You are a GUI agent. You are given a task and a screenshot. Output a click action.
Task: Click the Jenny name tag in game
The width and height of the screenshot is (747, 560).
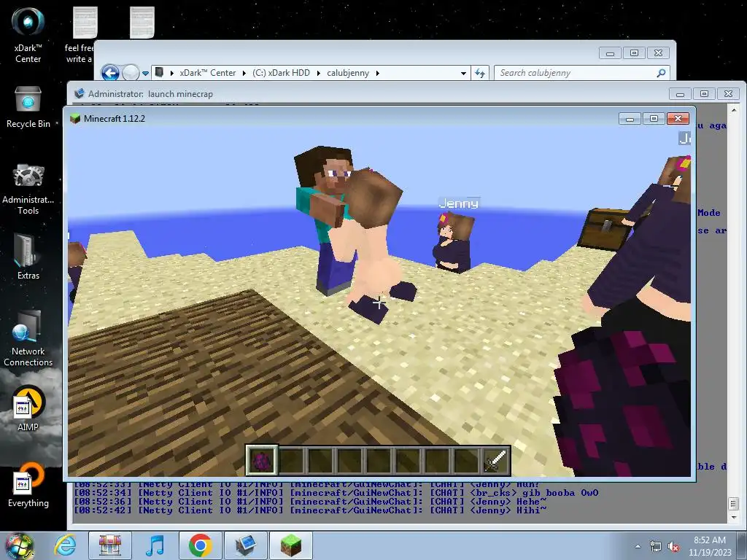coord(458,203)
